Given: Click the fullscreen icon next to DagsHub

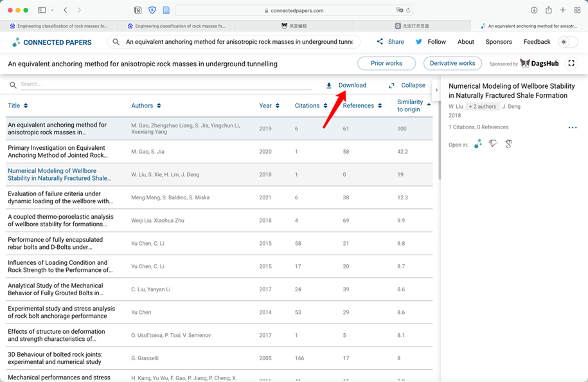Looking at the screenshot, I should [571, 63].
